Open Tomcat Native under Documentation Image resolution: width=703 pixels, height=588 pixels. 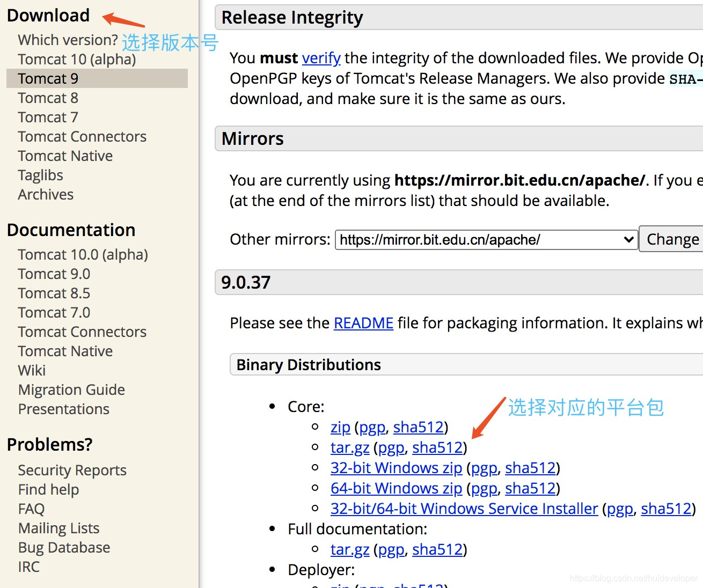click(65, 351)
